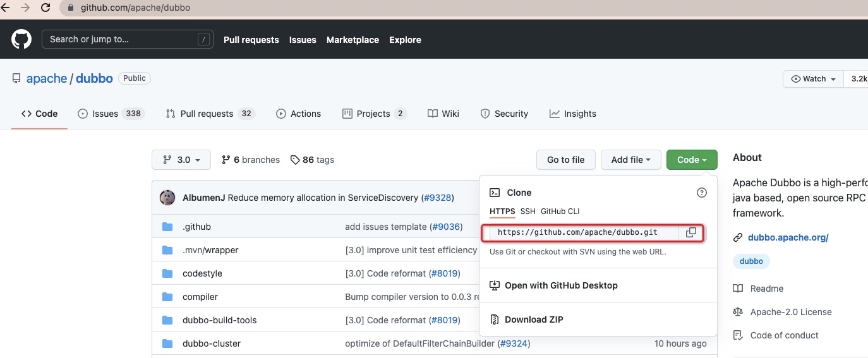Click AlbumenJ's avatar thumbnail
The height and width of the screenshot is (358, 868).
pyautogui.click(x=167, y=198)
